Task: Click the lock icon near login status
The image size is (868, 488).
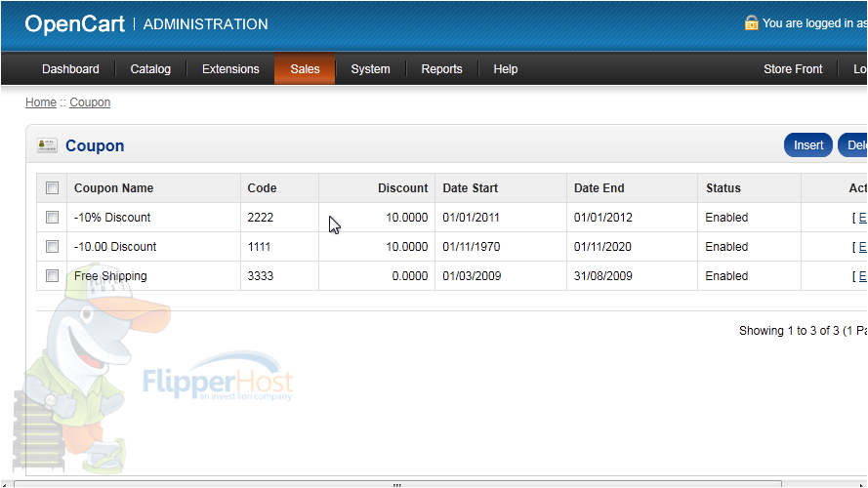Action: tap(751, 22)
